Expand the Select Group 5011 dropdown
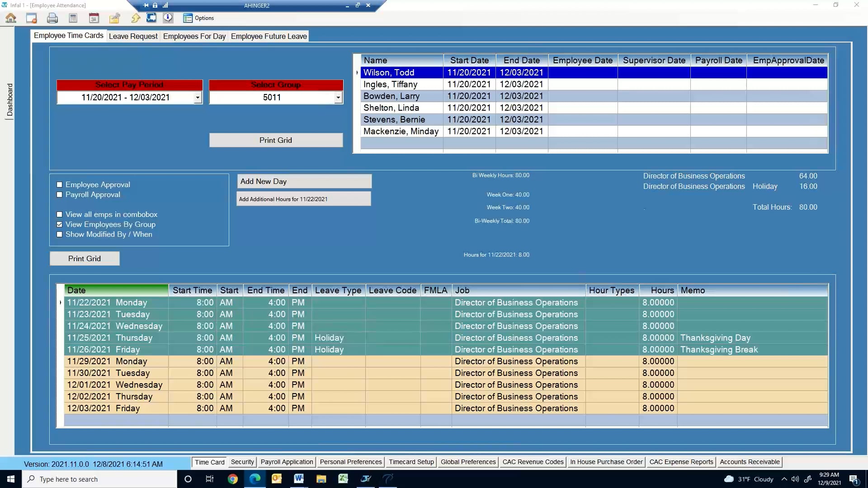868x488 pixels. 338,97
